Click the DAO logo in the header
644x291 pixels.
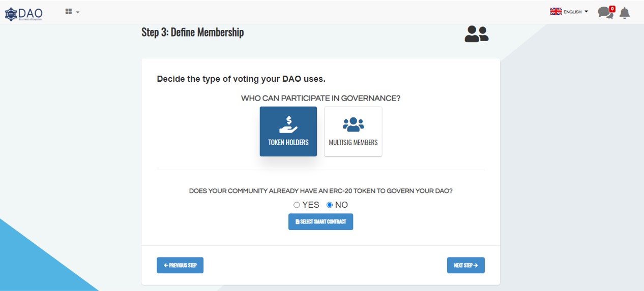pyautogui.click(x=24, y=13)
